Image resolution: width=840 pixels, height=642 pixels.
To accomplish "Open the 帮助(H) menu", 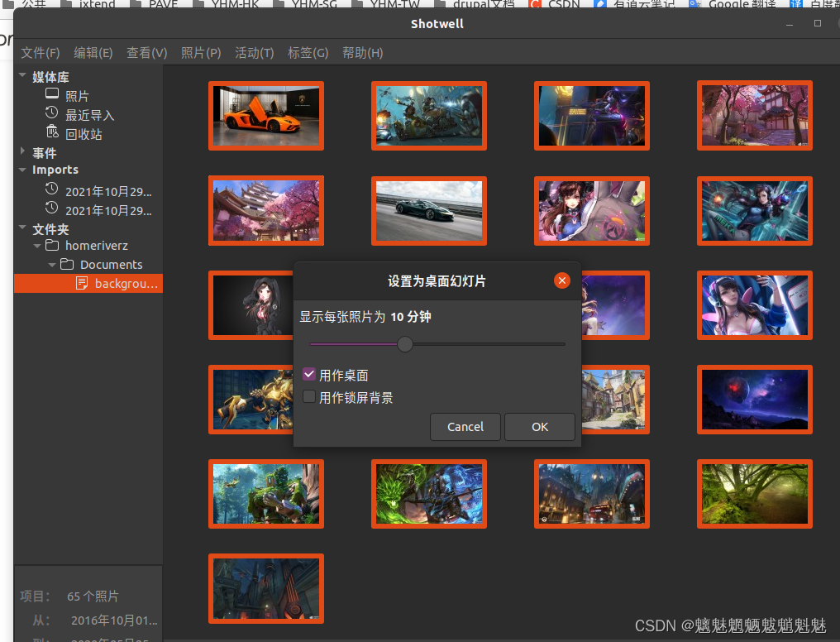I will [363, 53].
